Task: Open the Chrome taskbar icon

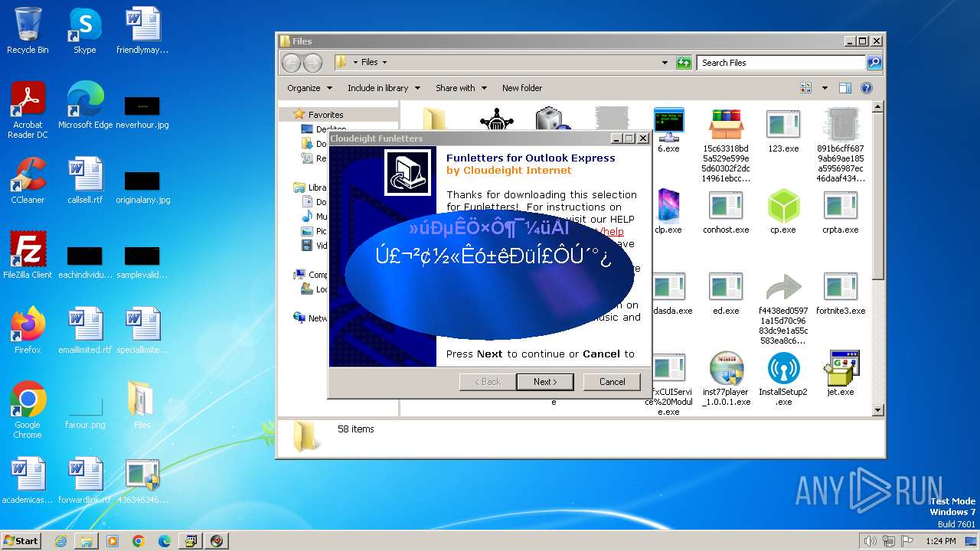Action: [x=139, y=541]
